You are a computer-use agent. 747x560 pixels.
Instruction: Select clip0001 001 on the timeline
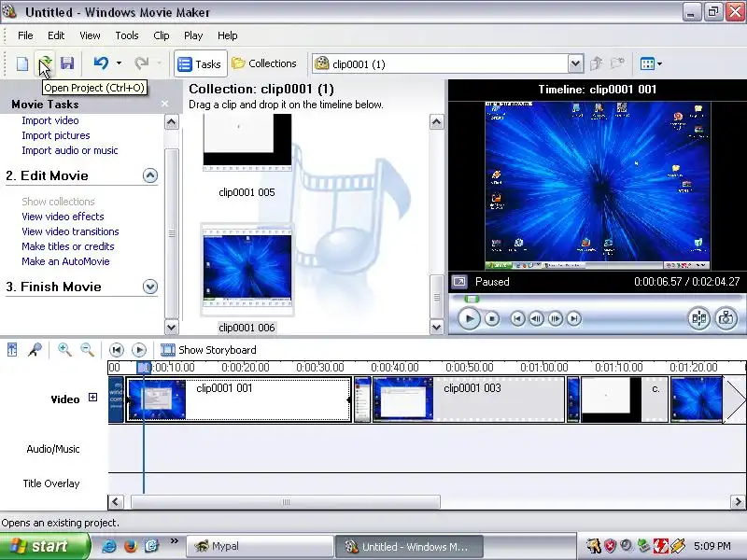pyautogui.click(x=238, y=399)
